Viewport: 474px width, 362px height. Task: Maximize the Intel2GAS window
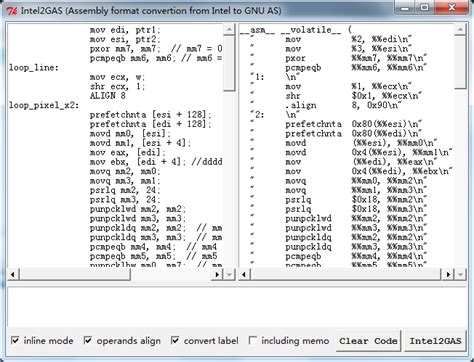[424, 7]
